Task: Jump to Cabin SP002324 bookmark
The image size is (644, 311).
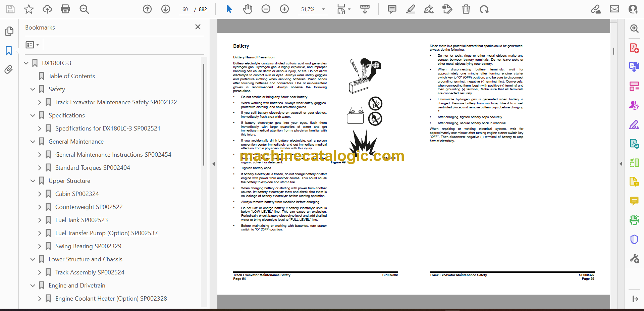Action: [x=77, y=194]
